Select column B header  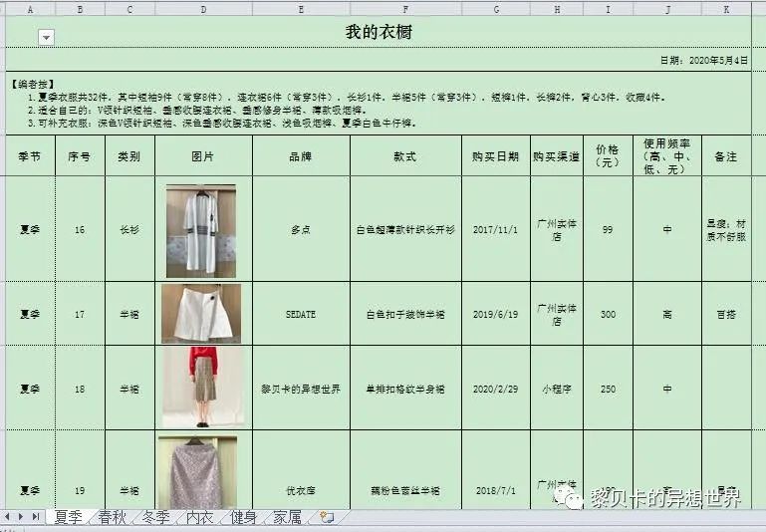pos(80,9)
